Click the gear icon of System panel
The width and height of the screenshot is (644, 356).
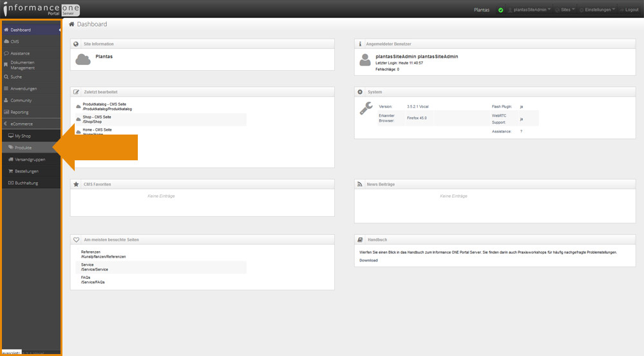360,92
